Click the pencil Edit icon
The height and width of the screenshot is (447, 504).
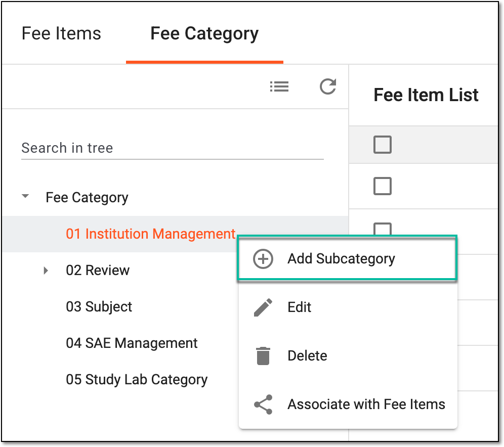click(x=263, y=307)
